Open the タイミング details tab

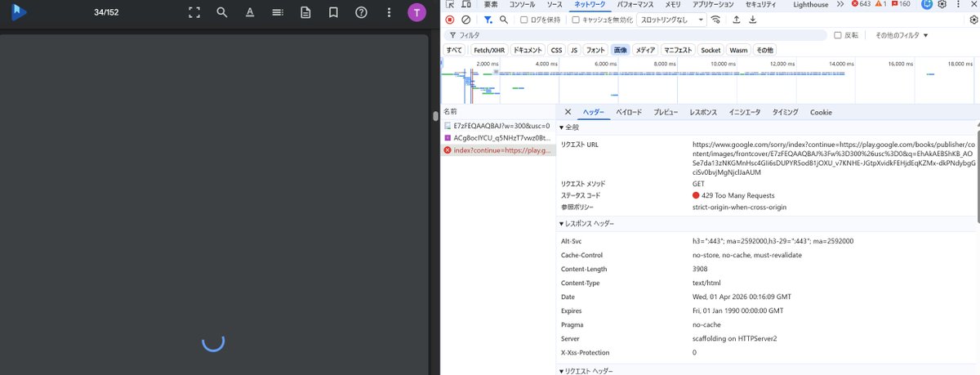point(786,112)
